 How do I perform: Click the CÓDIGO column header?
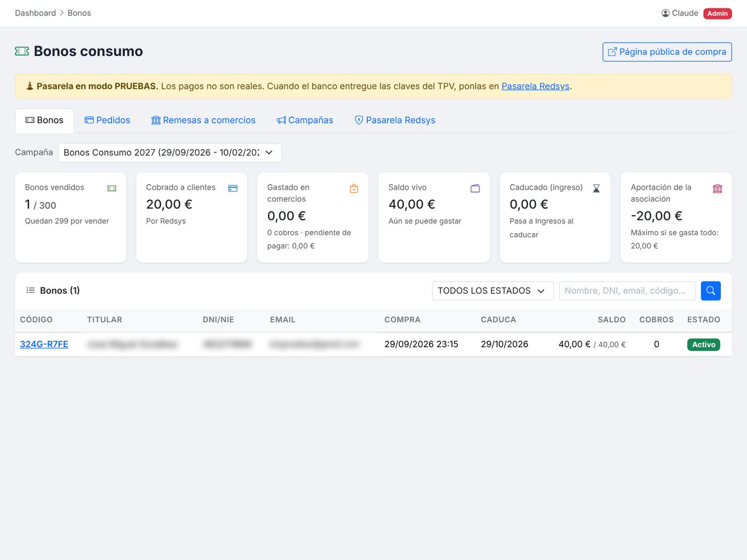[36, 320]
